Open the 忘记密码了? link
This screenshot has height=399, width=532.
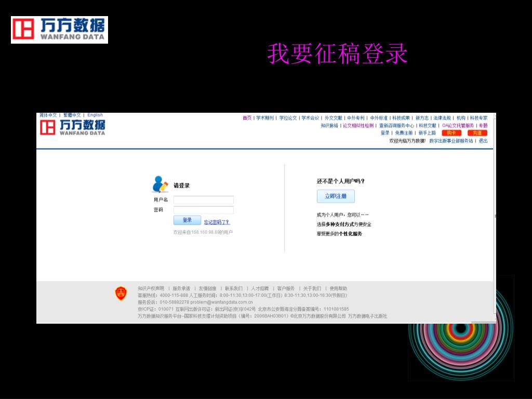217,222
